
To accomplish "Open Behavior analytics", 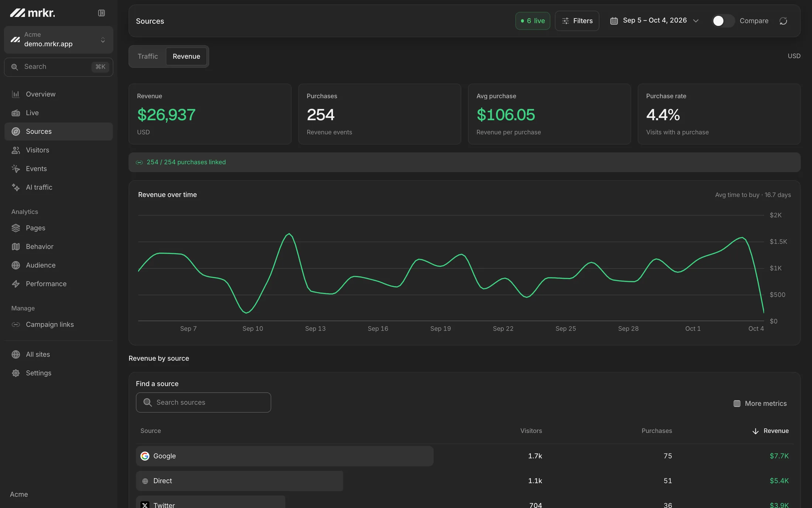I will (x=58, y=246).
